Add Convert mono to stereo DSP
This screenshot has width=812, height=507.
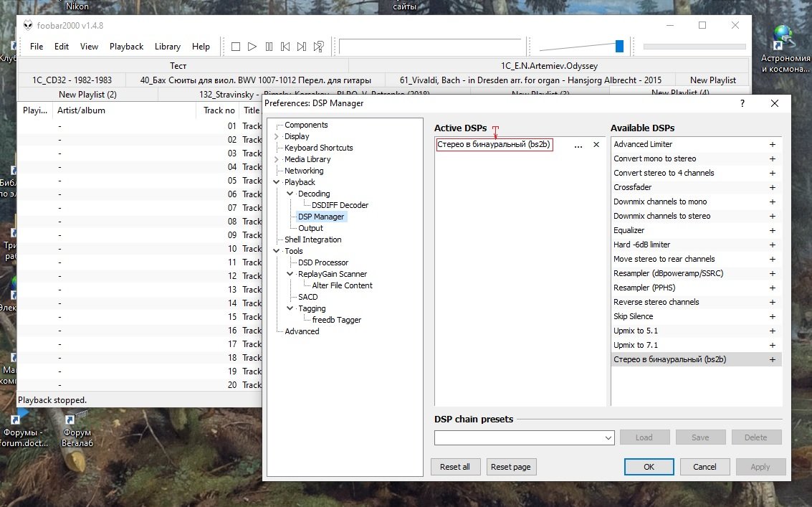point(772,158)
